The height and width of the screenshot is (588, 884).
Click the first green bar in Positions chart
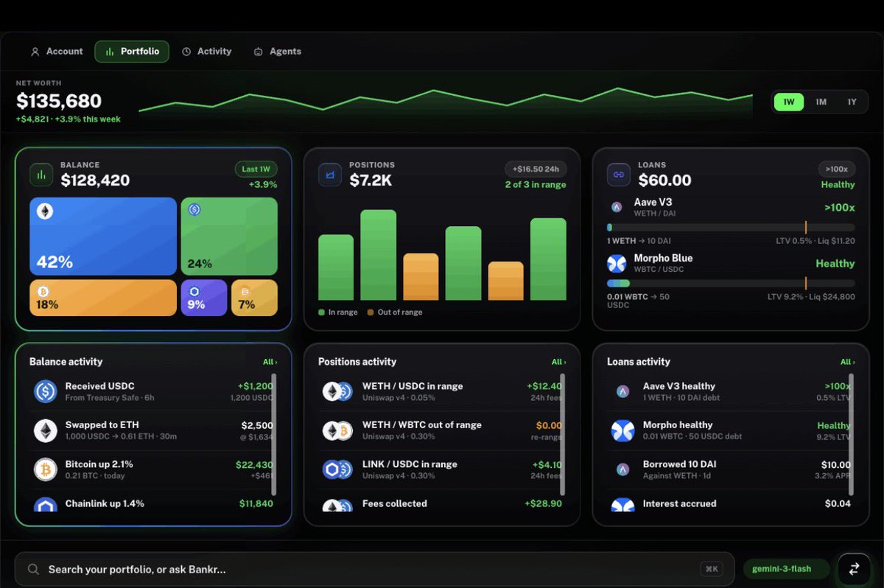(336, 267)
